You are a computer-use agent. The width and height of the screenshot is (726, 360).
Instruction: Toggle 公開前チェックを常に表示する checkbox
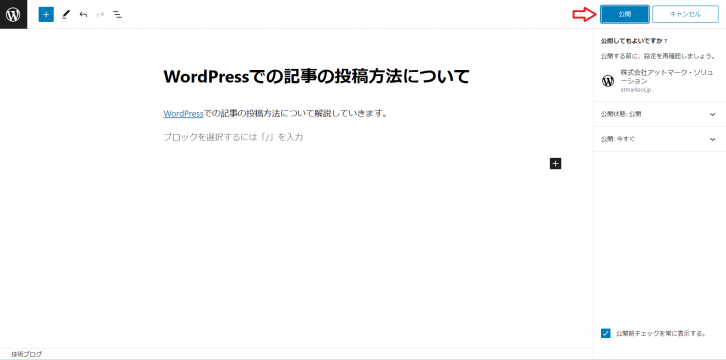(606, 333)
